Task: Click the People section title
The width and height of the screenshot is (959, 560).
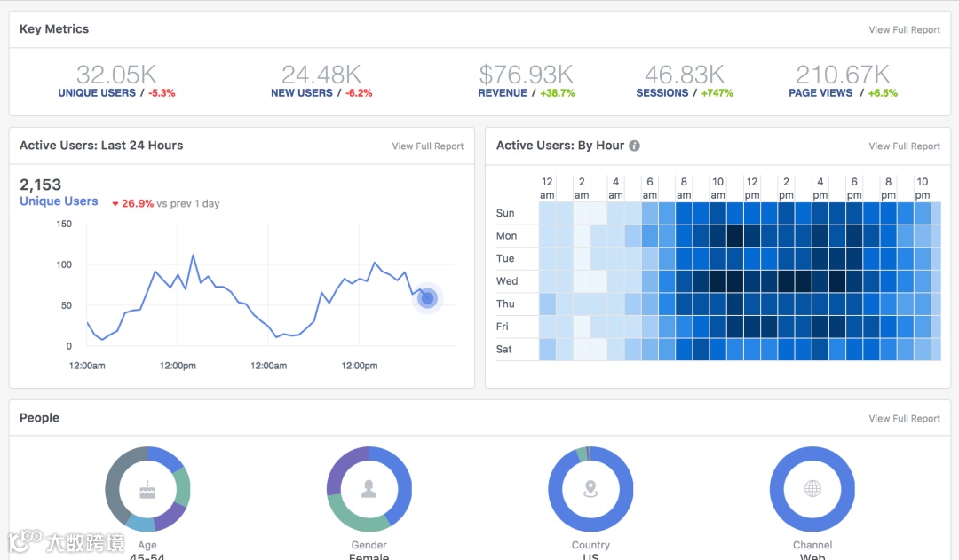Action: (x=39, y=417)
